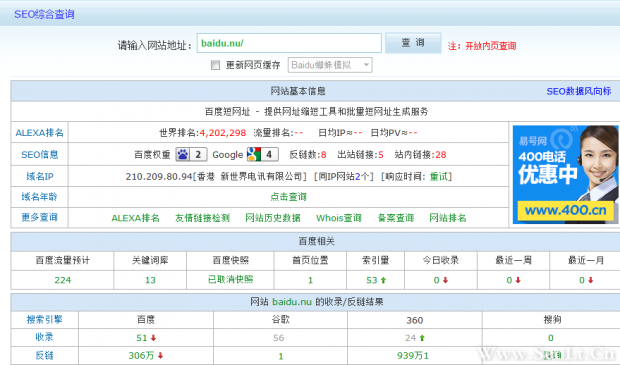The height and width of the screenshot is (365, 620).
Task: Click the 今日收录 value 0
Action: [x=437, y=280]
